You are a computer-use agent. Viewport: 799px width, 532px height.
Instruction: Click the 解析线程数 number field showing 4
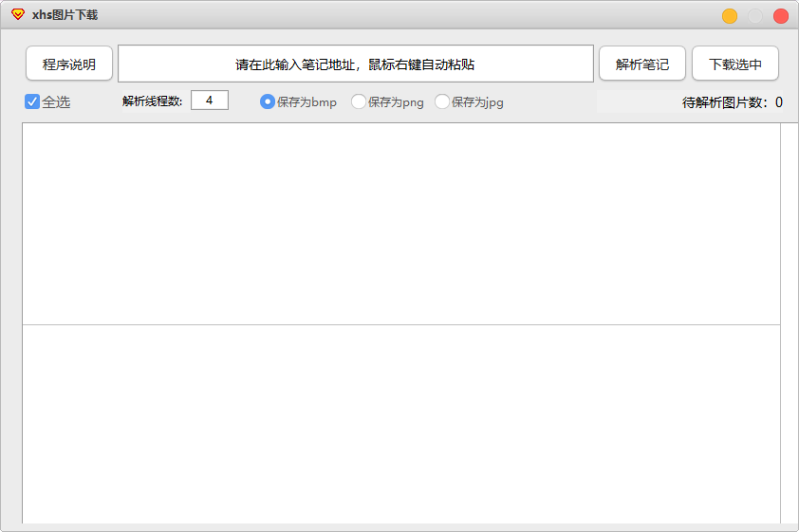[x=210, y=101]
